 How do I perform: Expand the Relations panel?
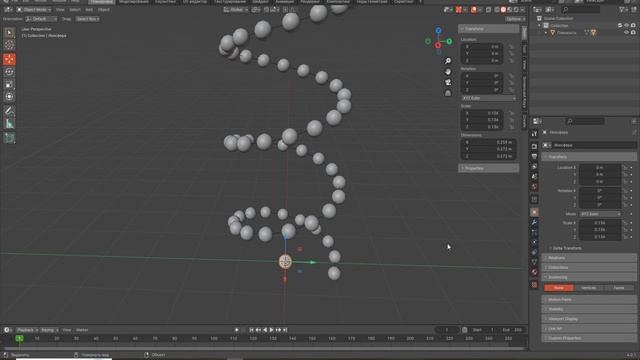tap(589, 258)
